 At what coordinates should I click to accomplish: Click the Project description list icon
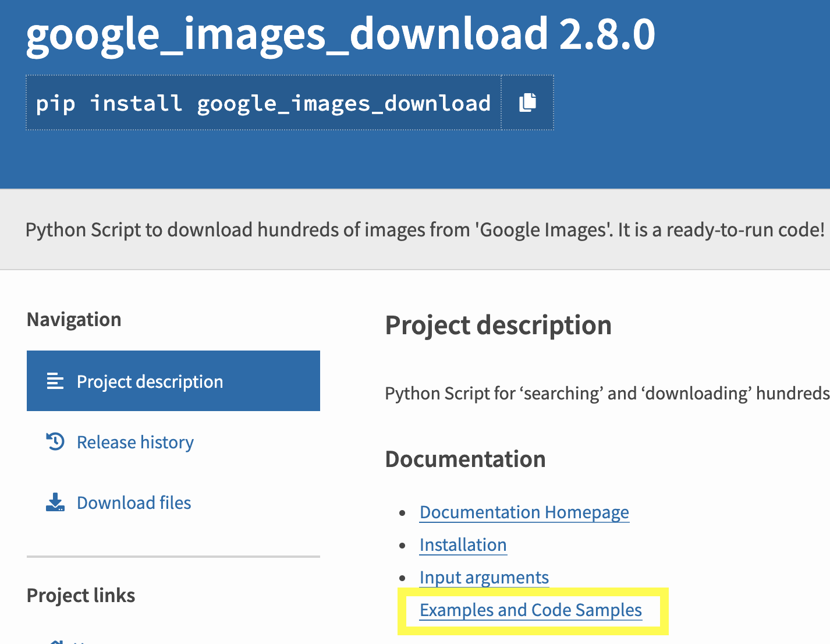pos(55,381)
